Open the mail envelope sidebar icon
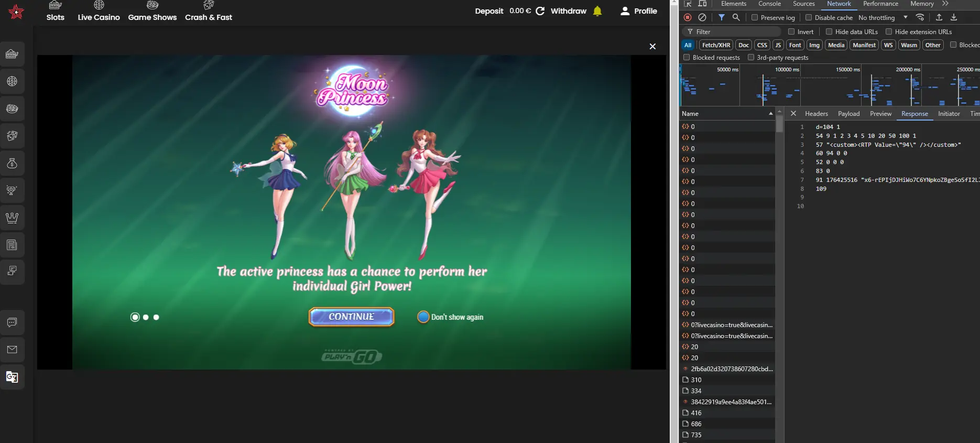The width and height of the screenshot is (980, 443). [x=12, y=350]
